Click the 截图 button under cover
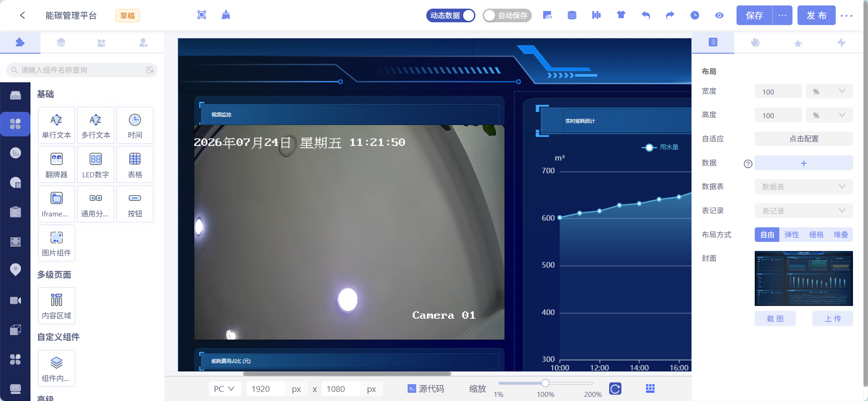Viewport: 868px width, 401px height. pyautogui.click(x=775, y=319)
